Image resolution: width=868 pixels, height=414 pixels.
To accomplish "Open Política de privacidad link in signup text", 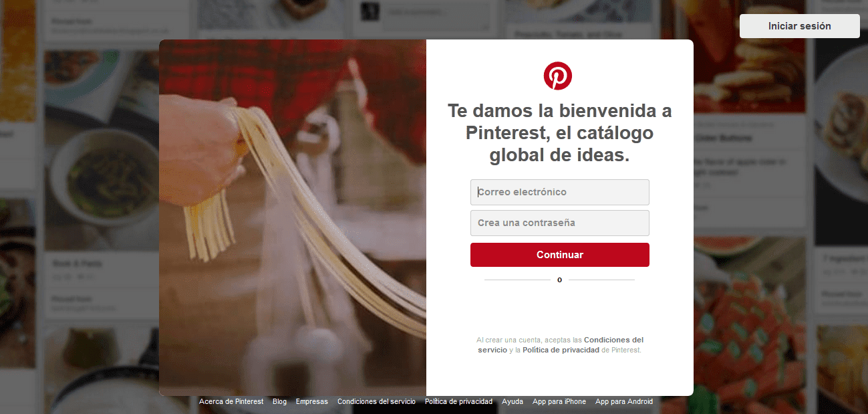I will (561, 350).
